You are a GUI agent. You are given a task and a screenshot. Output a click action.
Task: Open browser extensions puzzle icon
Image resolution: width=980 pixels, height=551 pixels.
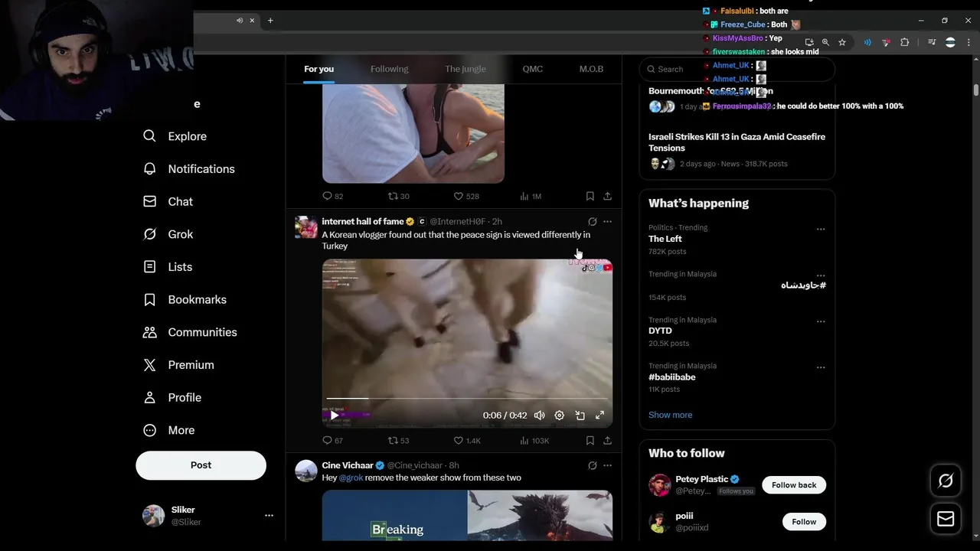click(904, 43)
